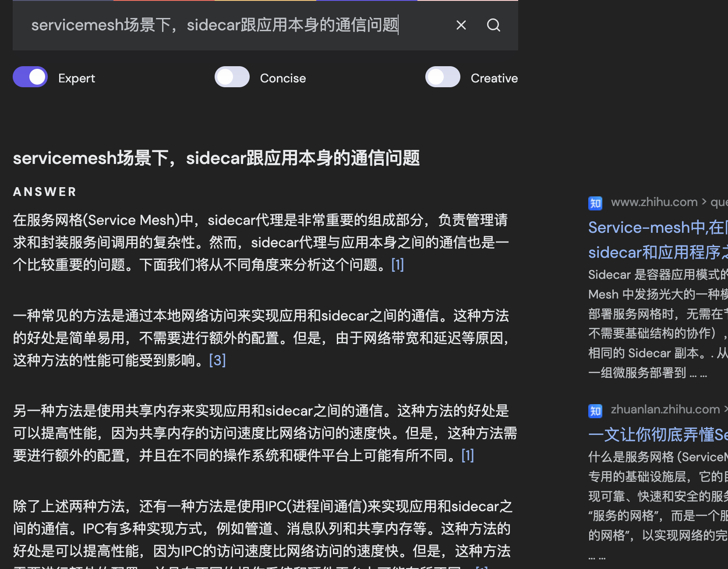Click the Creative label text

[494, 78]
